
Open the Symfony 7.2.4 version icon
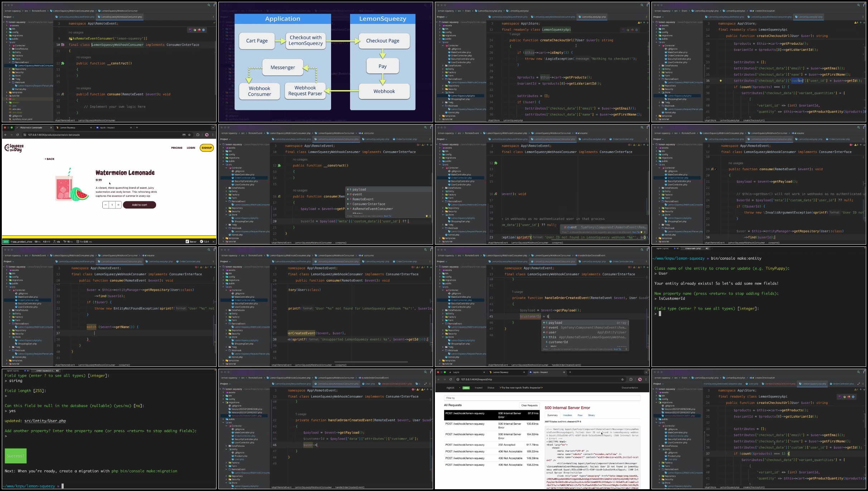pos(204,241)
